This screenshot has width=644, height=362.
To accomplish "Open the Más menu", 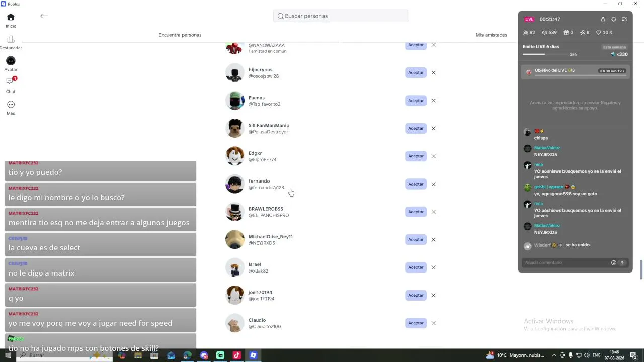I will [x=11, y=108].
